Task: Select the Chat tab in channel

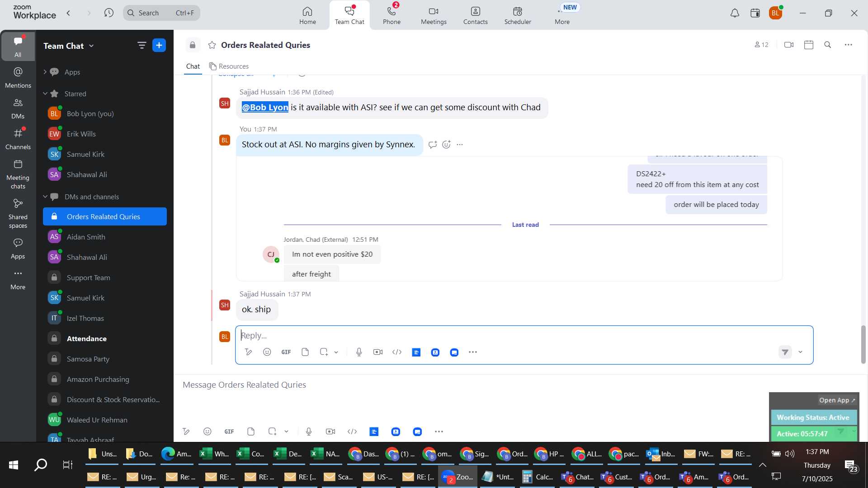Action: click(x=193, y=66)
